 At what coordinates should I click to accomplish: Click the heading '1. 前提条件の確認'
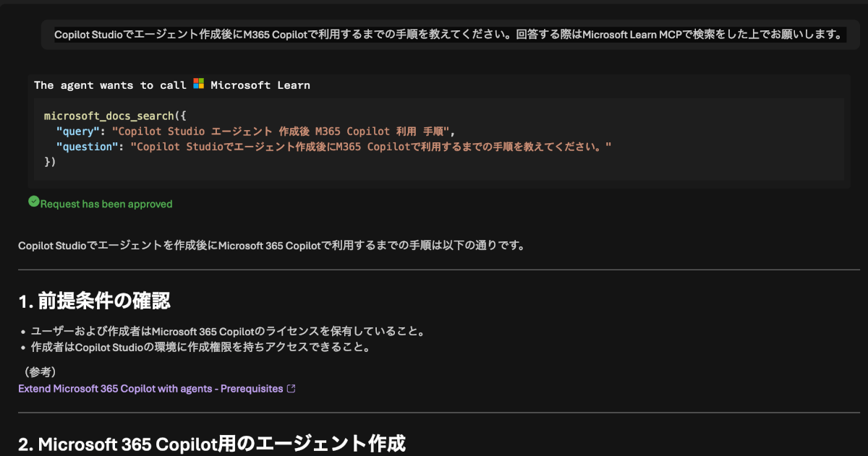(x=94, y=300)
